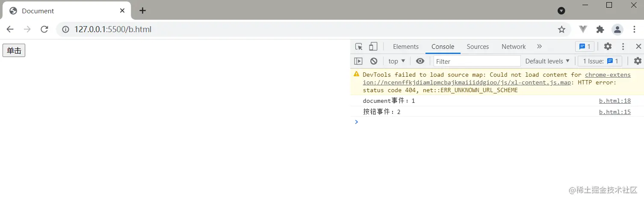Open the Default levels dropdown

point(547,61)
